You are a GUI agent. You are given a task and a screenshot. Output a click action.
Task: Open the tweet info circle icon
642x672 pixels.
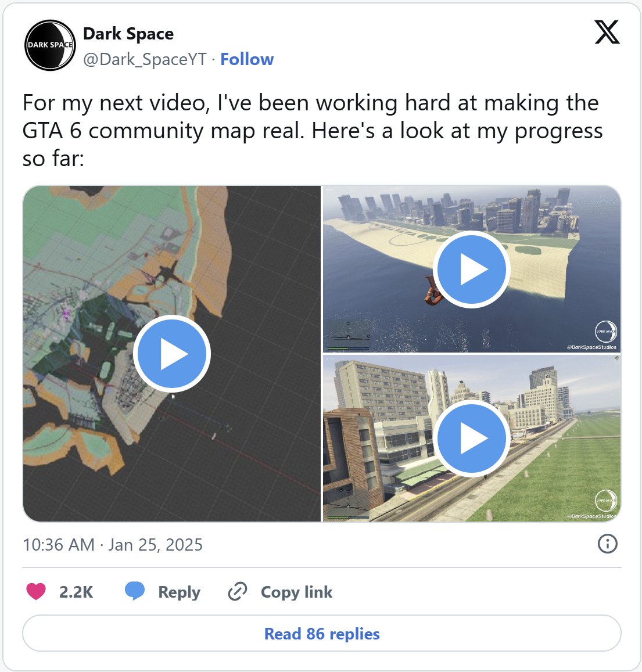pyautogui.click(x=607, y=544)
